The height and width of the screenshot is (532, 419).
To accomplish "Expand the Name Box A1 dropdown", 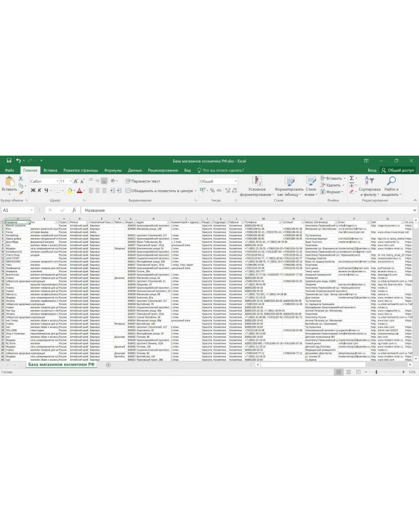I will [x=32, y=210].
